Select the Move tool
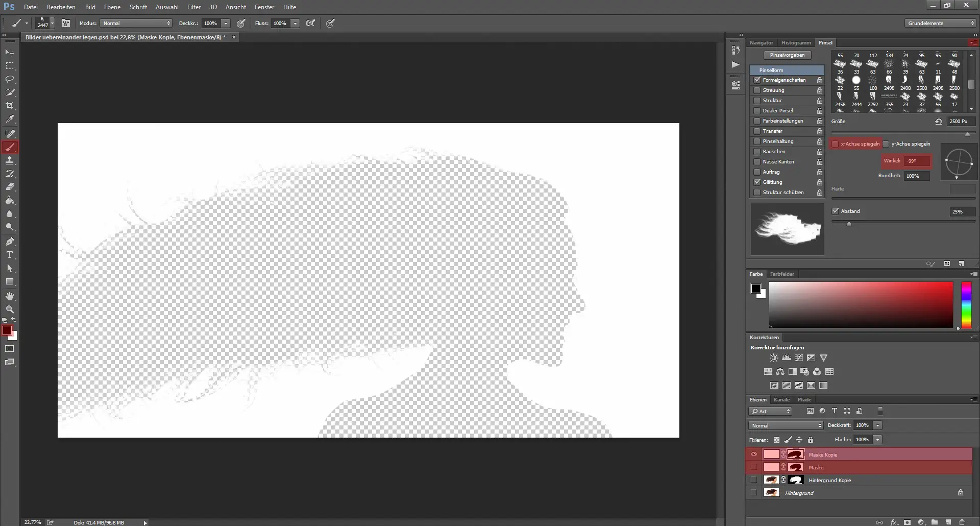Screen dimensions: 980x526 [x=10, y=52]
